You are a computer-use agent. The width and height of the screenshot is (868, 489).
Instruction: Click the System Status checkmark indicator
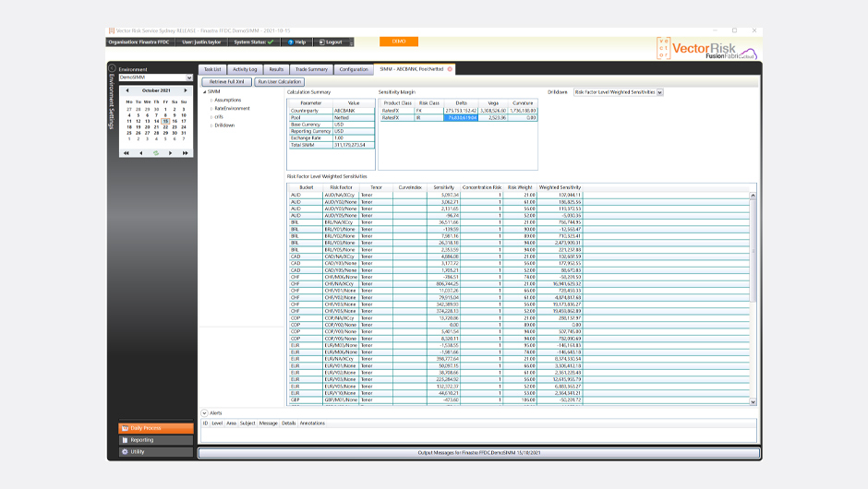pos(271,42)
